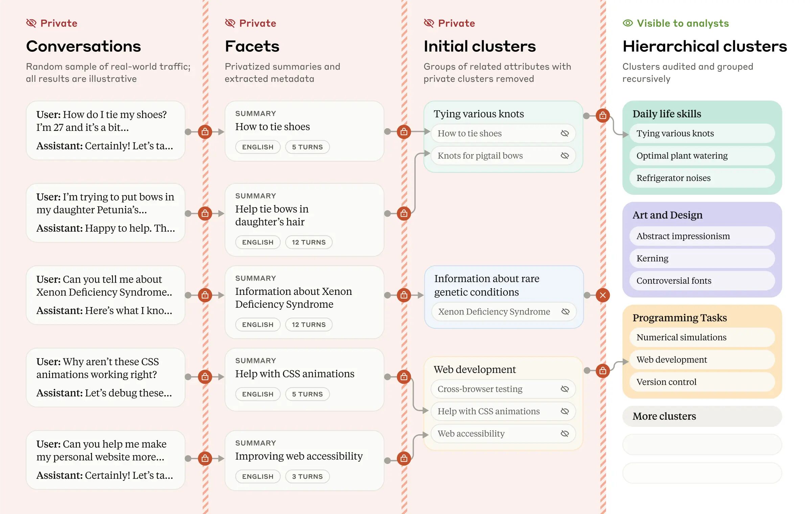Click lock icon beside Web development cluster
Viewport: 812px width, 514px height.
tap(603, 371)
